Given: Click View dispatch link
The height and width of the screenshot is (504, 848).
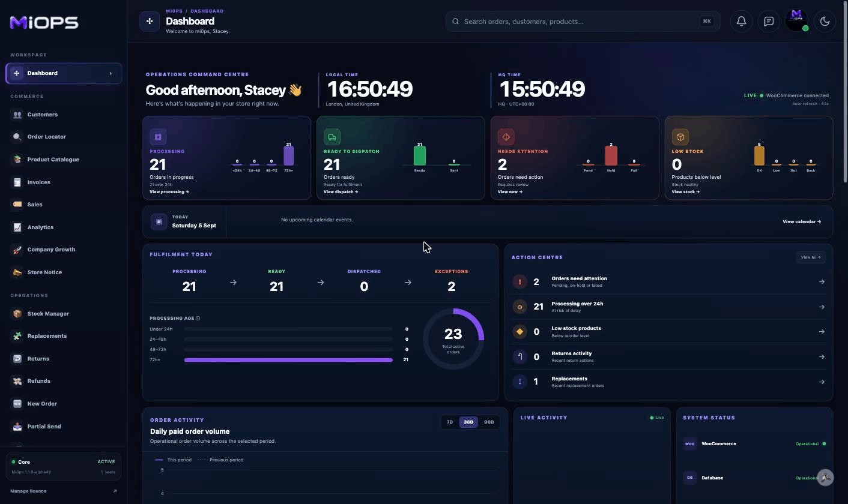Looking at the screenshot, I should tap(341, 192).
